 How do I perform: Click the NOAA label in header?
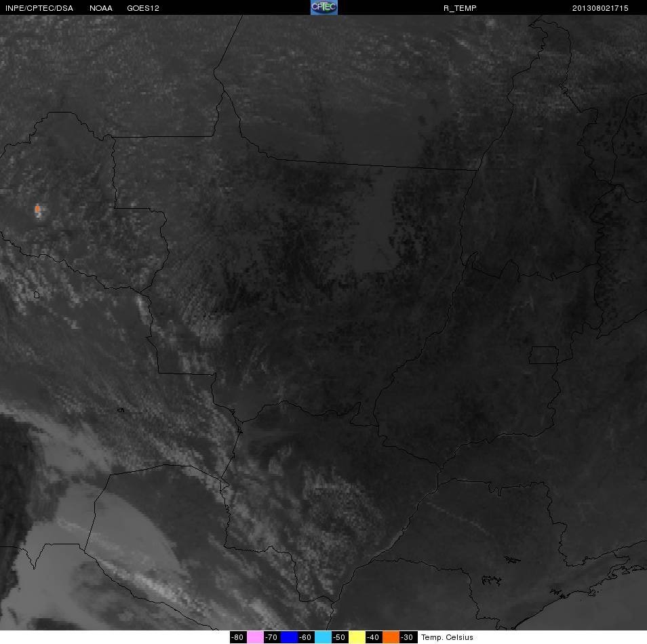coord(101,8)
